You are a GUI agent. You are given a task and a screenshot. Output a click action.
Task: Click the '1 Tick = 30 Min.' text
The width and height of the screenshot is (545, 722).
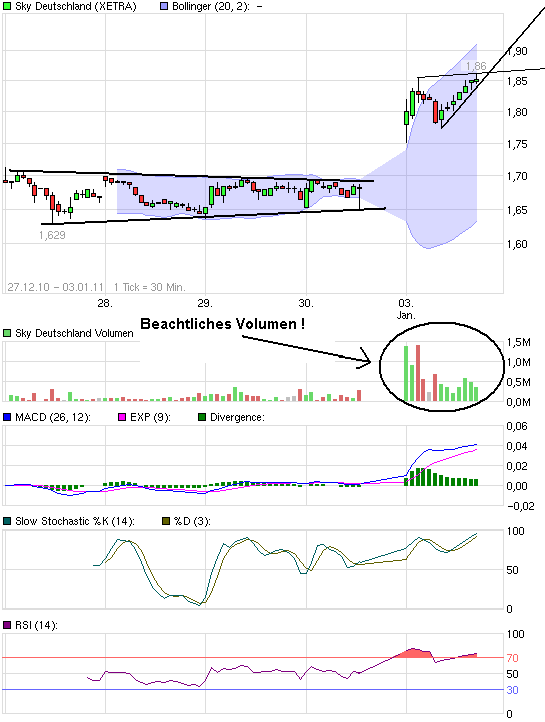click(x=150, y=287)
